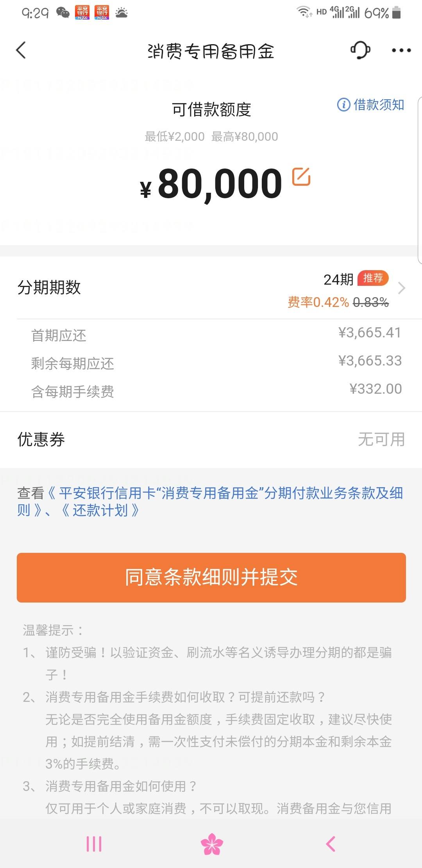Tap the pink flower home button
Viewport: 422px width, 868px height.
[x=211, y=844]
